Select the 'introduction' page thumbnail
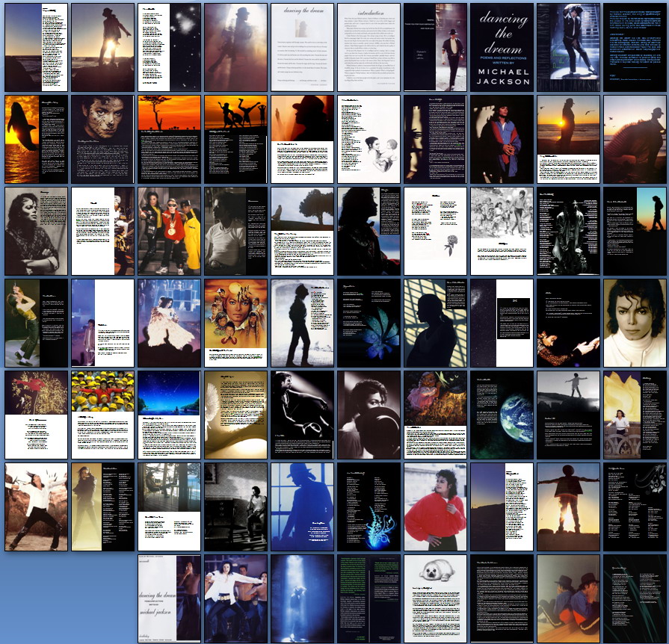This screenshot has width=669, height=644. coord(369,48)
